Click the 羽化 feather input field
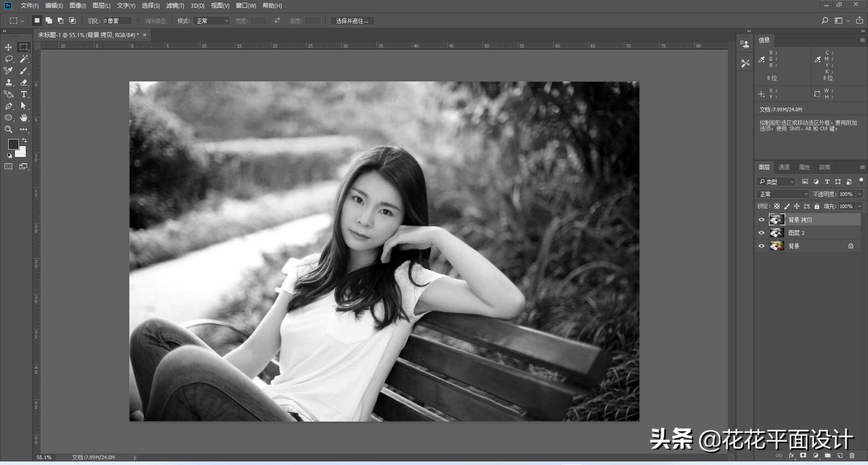 click(x=117, y=21)
